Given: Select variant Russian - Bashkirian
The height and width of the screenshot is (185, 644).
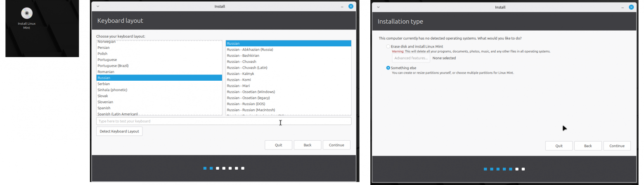Looking at the screenshot, I should tap(289, 55).
